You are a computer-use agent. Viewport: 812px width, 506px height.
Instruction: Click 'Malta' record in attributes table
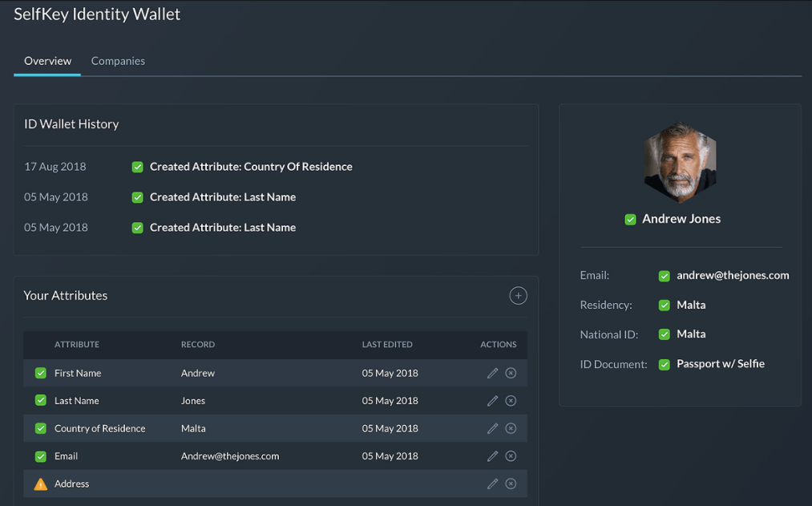(x=193, y=428)
